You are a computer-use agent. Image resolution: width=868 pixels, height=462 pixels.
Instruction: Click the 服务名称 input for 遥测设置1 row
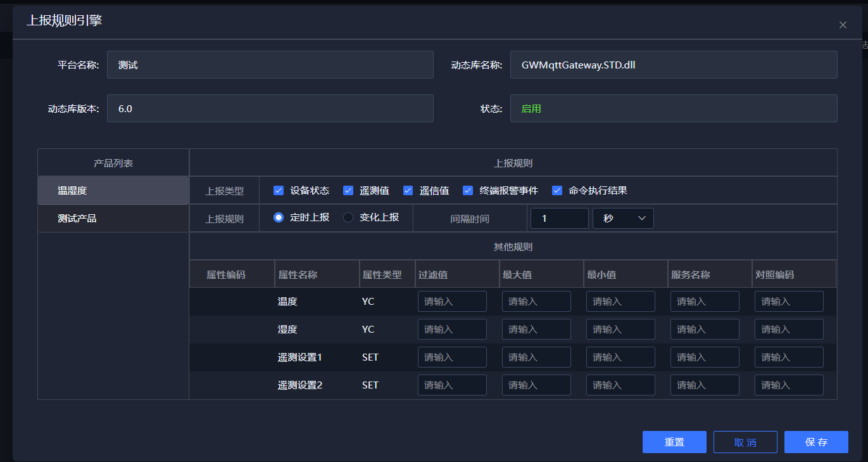coord(705,357)
